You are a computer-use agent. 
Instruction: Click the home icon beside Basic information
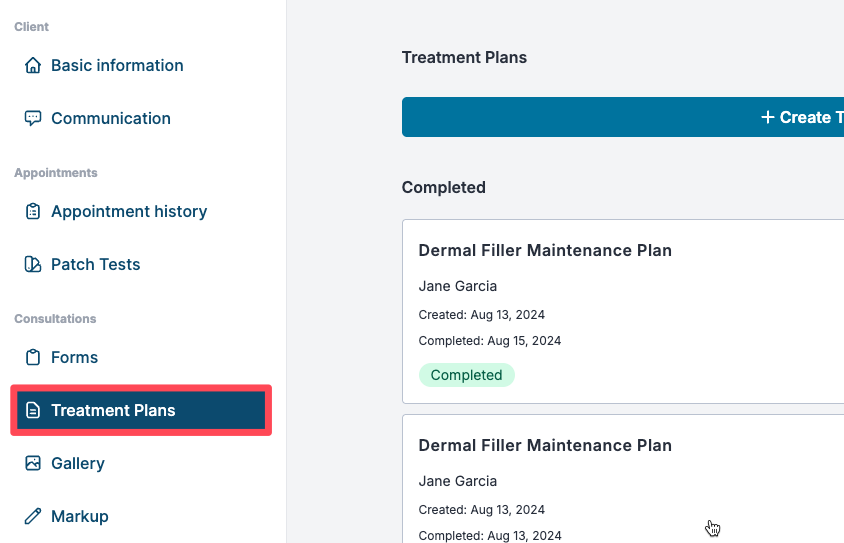tap(33, 66)
